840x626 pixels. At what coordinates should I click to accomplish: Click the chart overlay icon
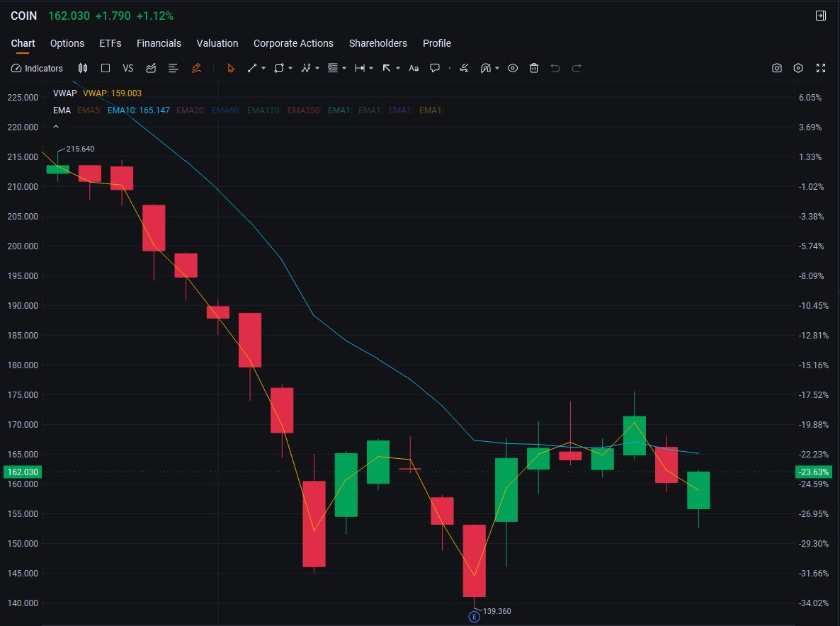pyautogui.click(x=151, y=68)
